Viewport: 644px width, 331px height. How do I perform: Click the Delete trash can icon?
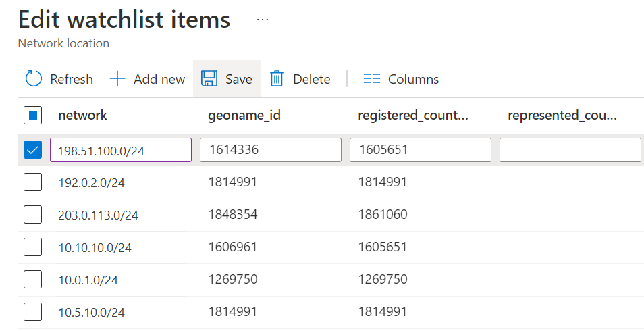pyautogui.click(x=277, y=79)
